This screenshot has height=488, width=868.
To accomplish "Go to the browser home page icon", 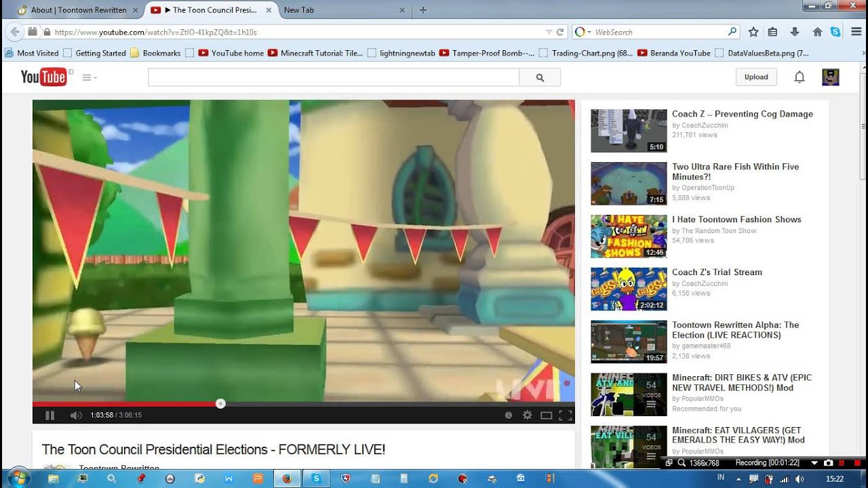I will tap(817, 32).
